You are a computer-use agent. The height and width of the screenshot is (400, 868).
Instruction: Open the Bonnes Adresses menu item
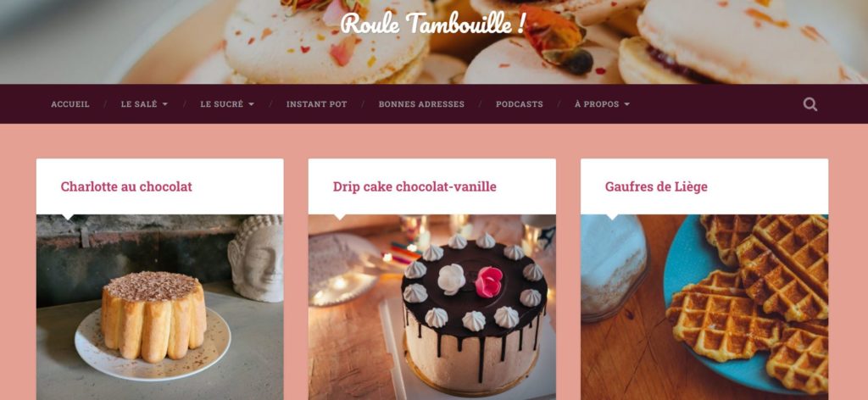421,104
